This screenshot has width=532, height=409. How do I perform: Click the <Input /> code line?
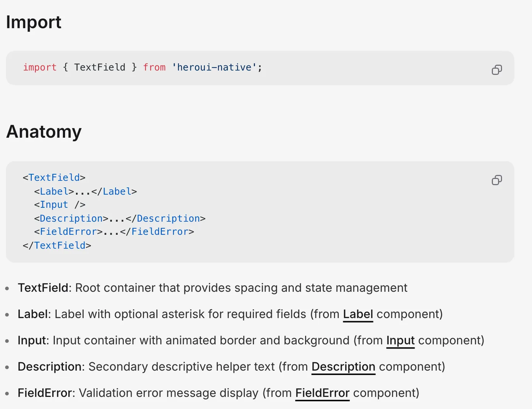[60, 205]
